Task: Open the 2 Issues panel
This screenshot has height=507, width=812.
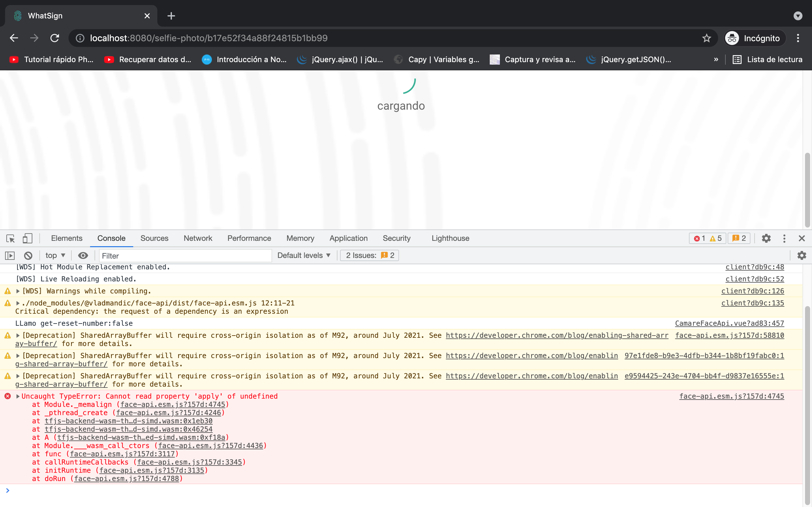Action: point(369,255)
